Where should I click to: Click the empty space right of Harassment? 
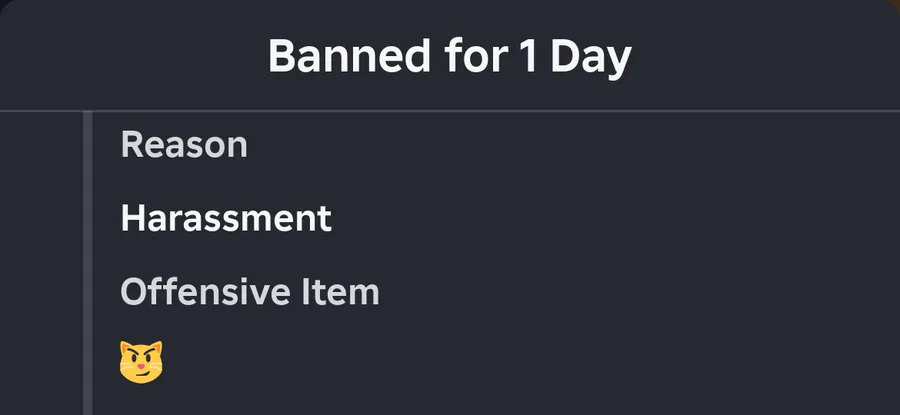pos(615,218)
